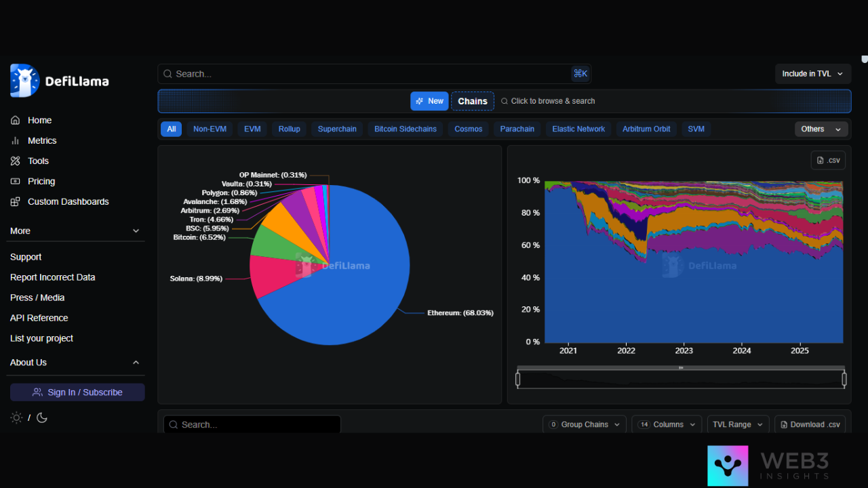The width and height of the screenshot is (868, 488).
Task: Click the Tools sidebar icon
Action: click(x=16, y=161)
